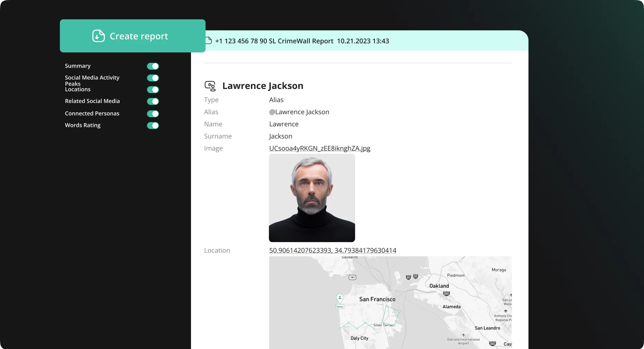Disable the Summary section toggle
Image resolution: width=644 pixels, height=349 pixels.
click(x=153, y=66)
